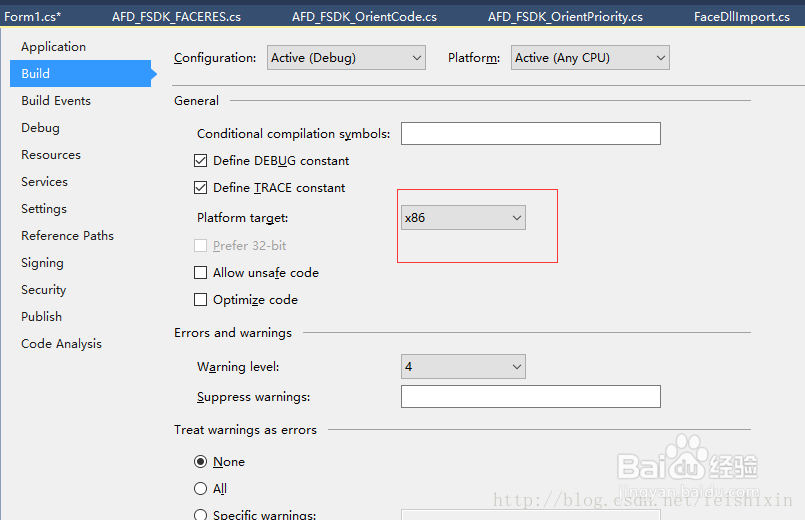The image size is (805, 520).
Task: Open the Resources page
Action: pyautogui.click(x=51, y=155)
